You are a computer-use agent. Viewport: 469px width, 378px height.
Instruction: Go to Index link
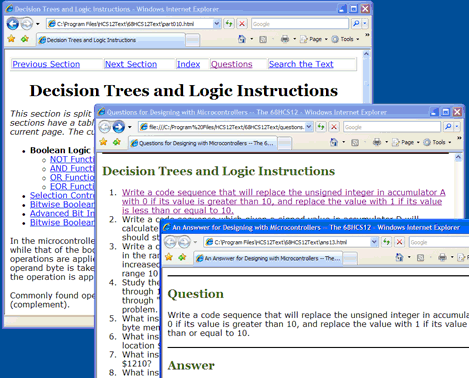pyautogui.click(x=188, y=64)
